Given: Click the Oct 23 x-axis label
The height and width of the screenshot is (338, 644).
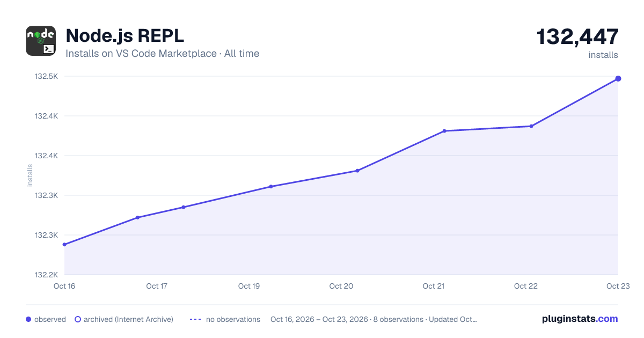Looking at the screenshot, I should (x=618, y=286).
